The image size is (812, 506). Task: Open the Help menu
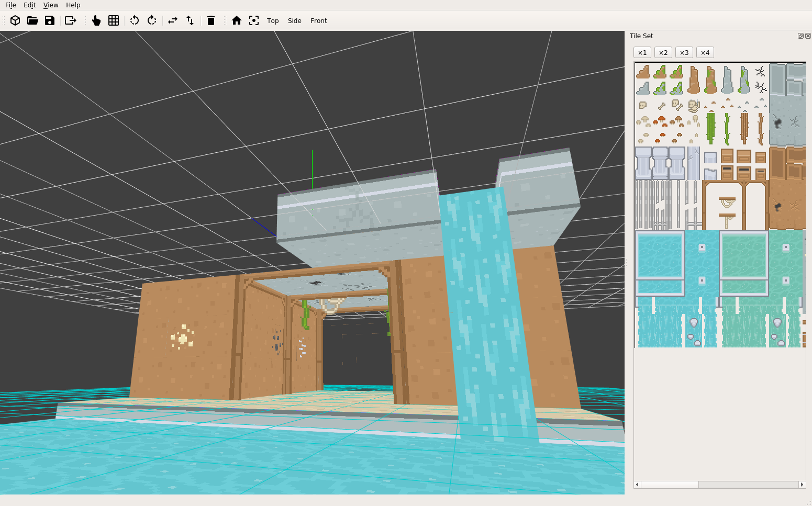tap(73, 5)
